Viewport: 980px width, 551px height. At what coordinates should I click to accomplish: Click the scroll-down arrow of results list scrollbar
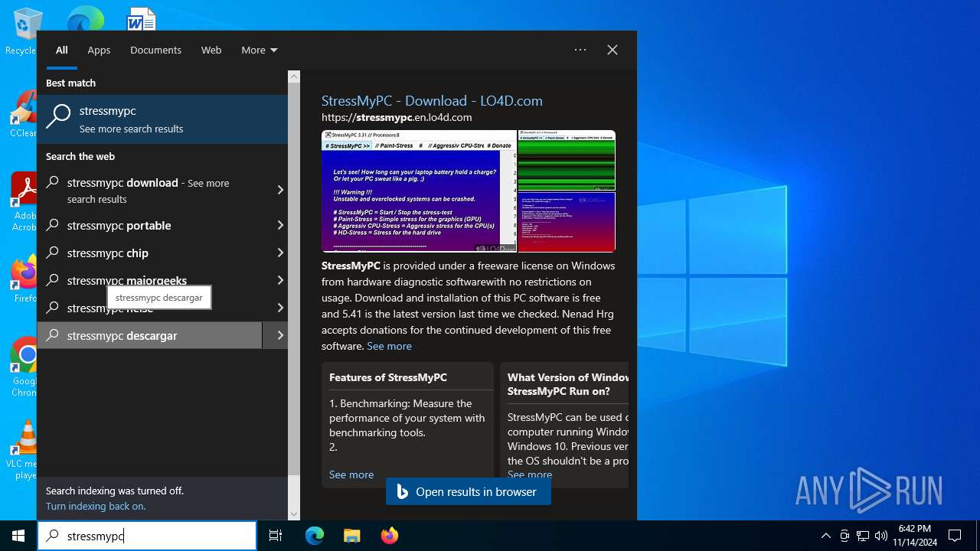pos(294,514)
